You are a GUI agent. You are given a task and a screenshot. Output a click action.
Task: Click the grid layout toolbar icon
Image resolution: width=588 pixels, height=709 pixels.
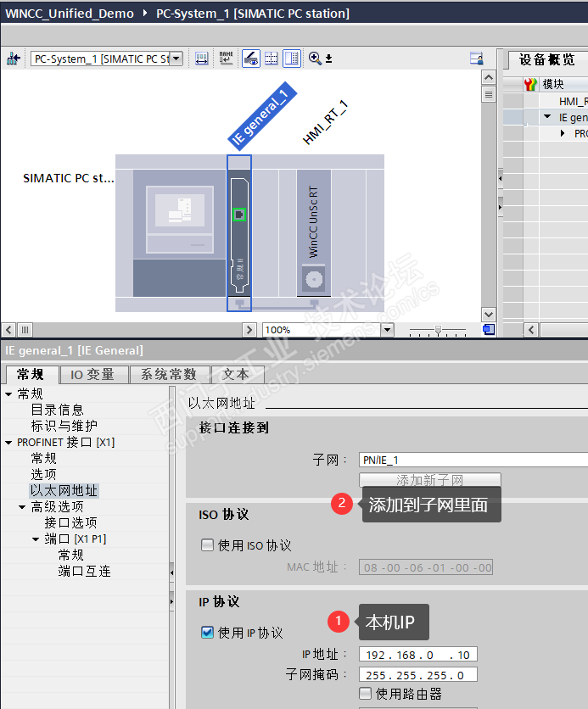pyautogui.click(x=272, y=59)
